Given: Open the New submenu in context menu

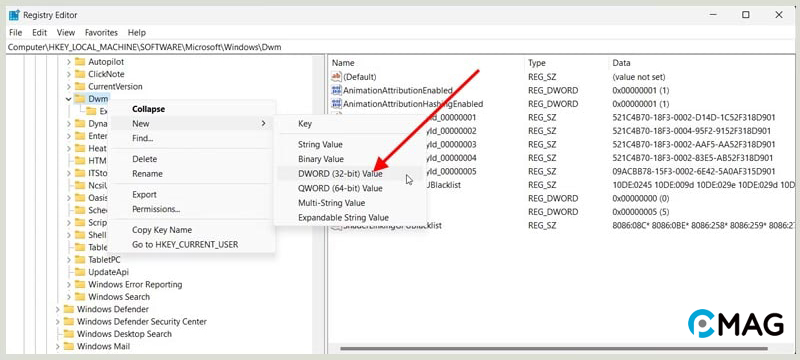Looking at the screenshot, I should point(192,123).
